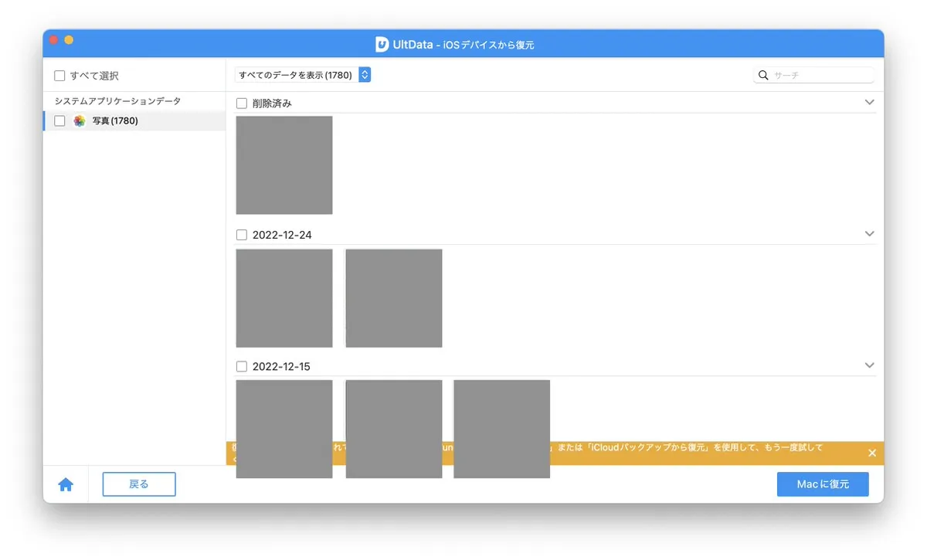Click the 戻る button
Screen dimensions: 927x560
click(x=139, y=484)
